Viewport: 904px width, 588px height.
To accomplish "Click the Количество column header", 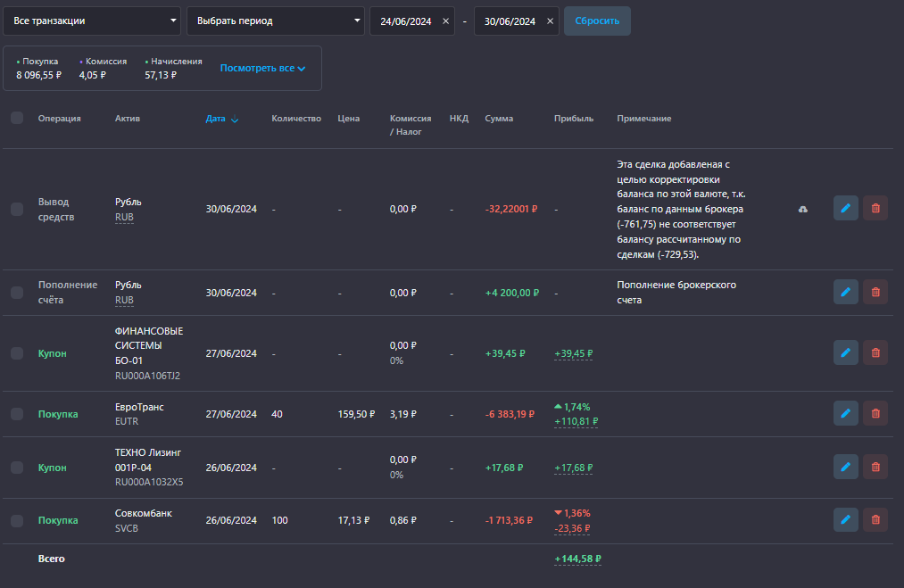I will (x=296, y=118).
